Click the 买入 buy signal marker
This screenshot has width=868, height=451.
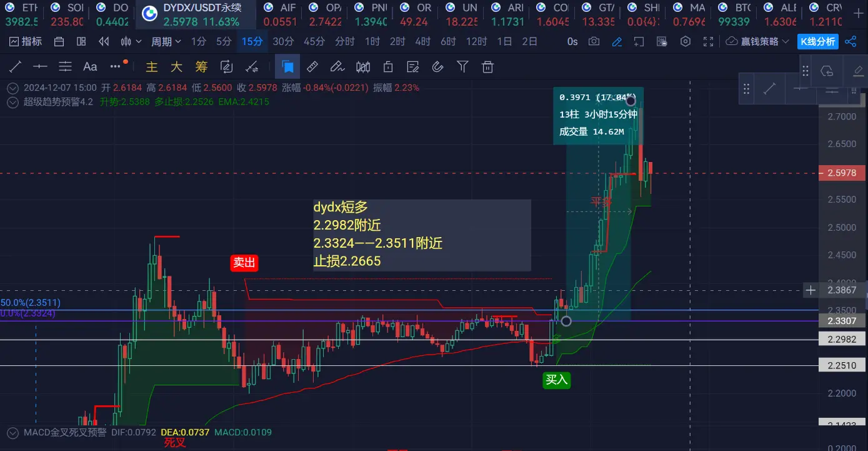point(557,380)
